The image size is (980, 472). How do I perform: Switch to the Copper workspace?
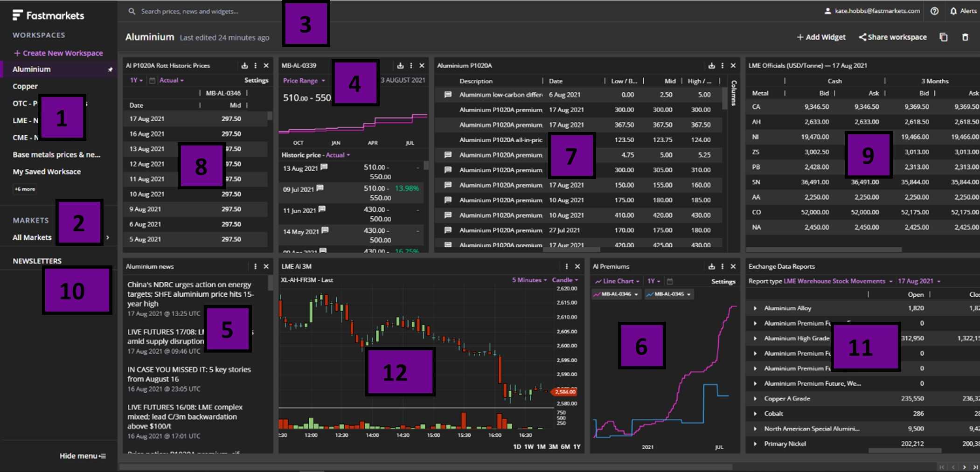point(25,86)
